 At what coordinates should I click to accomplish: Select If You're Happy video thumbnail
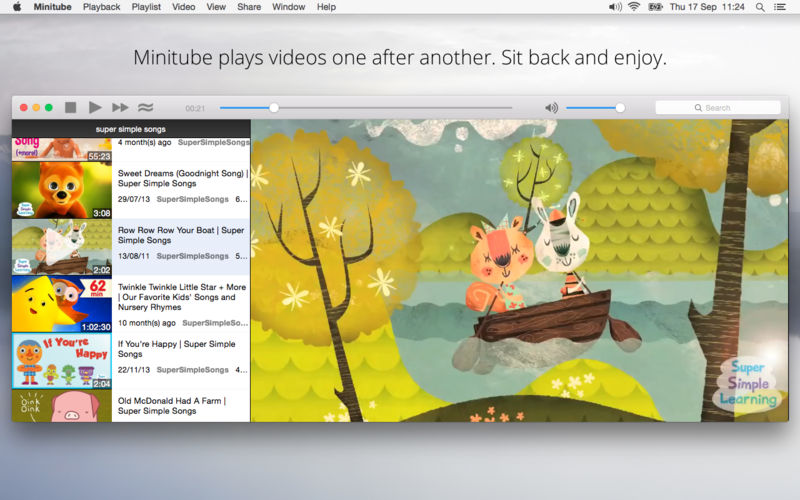(62, 360)
